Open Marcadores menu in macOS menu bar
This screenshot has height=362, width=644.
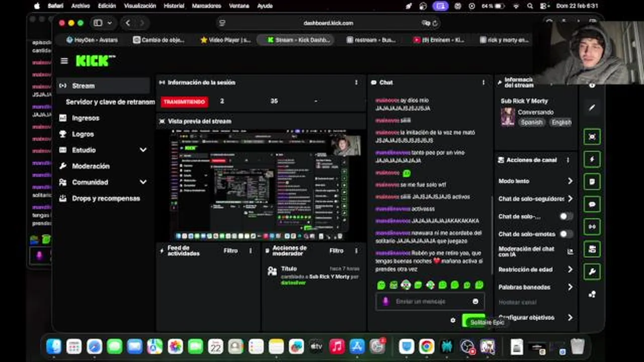point(206,6)
